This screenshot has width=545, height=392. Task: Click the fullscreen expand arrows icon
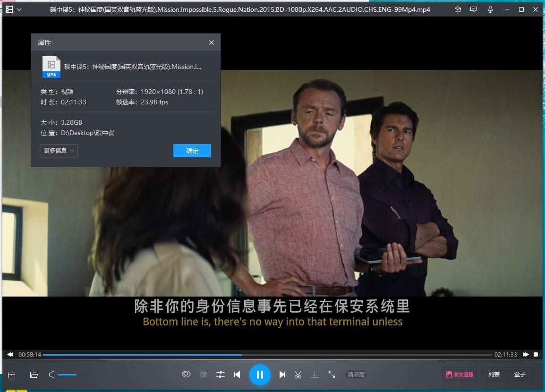point(332,375)
